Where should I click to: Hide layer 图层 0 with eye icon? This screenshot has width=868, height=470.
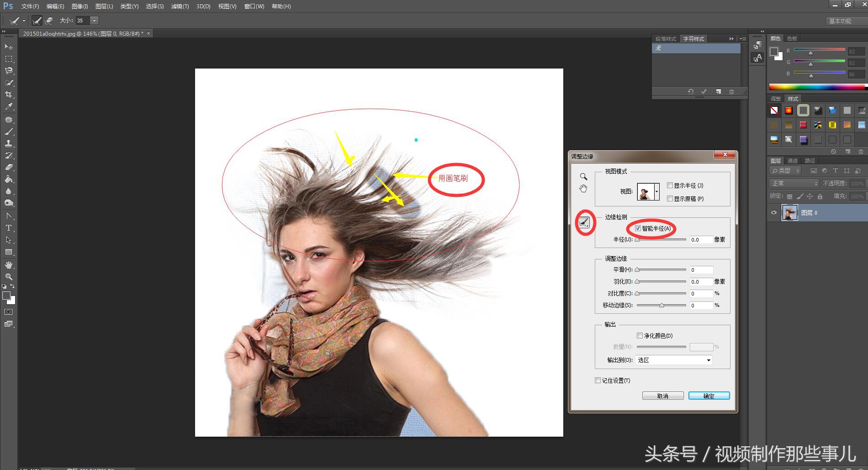coord(774,213)
